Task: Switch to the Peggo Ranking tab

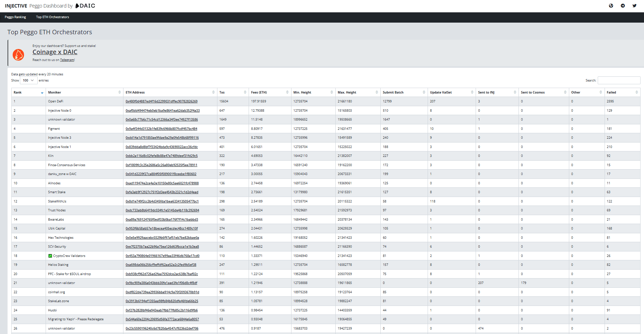Action: point(15,17)
